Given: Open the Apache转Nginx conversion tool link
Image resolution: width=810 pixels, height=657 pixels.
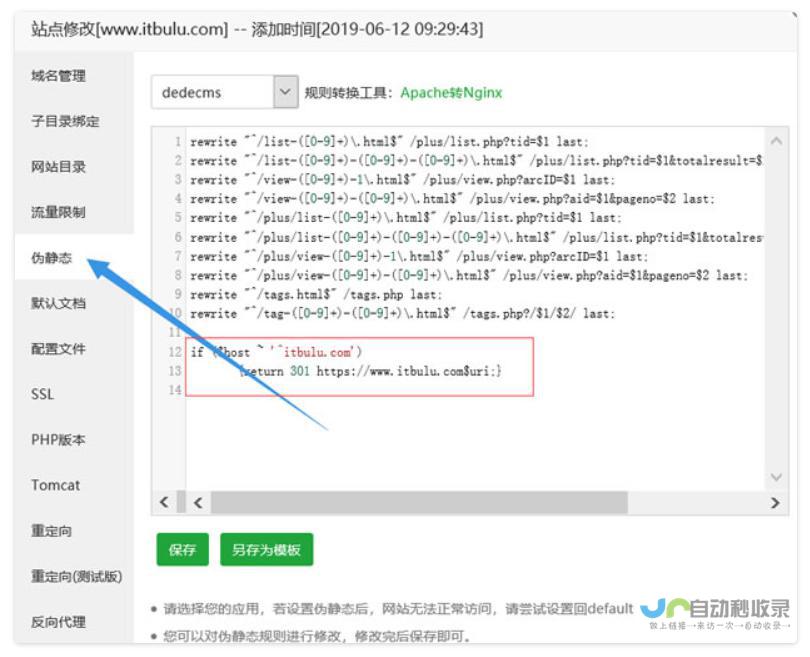Looking at the screenshot, I should (451, 93).
